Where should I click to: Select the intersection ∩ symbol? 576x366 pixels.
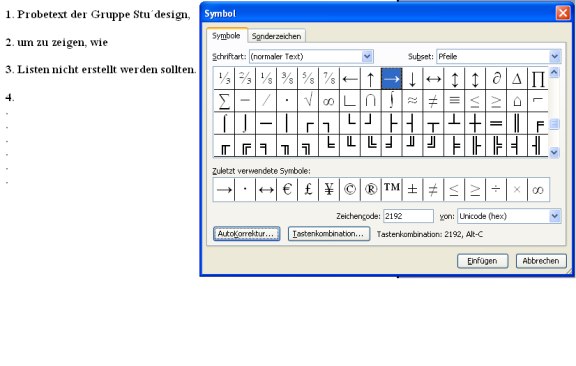click(371, 101)
